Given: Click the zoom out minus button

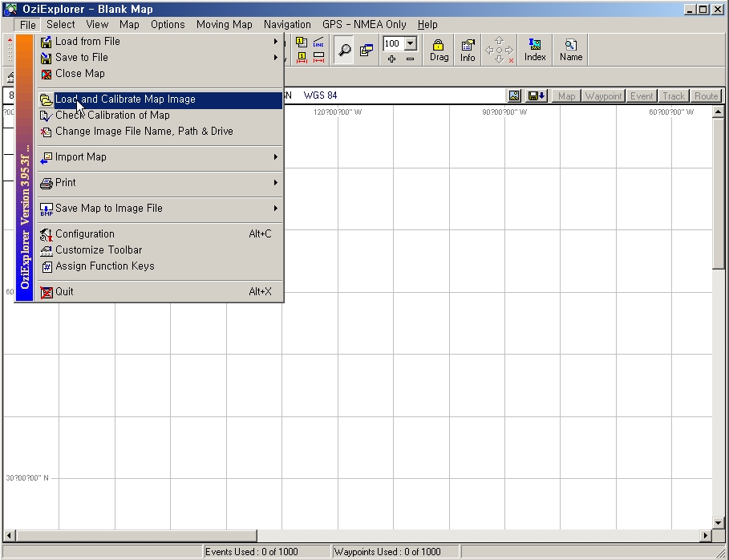Looking at the screenshot, I should (x=410, y=59).
